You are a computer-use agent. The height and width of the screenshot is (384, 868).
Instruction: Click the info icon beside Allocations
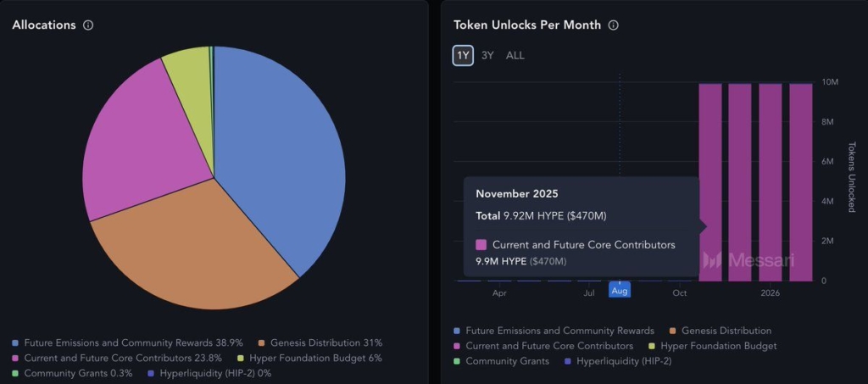click(88, 25)
